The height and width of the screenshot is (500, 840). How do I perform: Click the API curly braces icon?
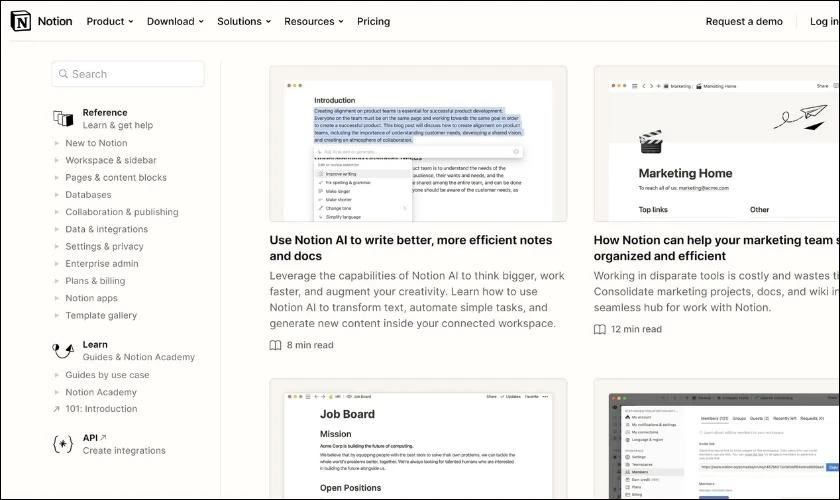pos(63,444)
